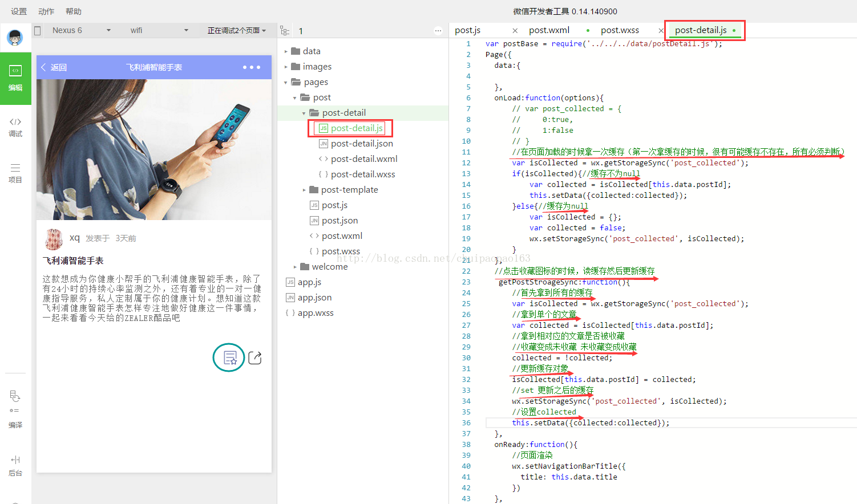Tap the collect article icon in simulator

229,357
